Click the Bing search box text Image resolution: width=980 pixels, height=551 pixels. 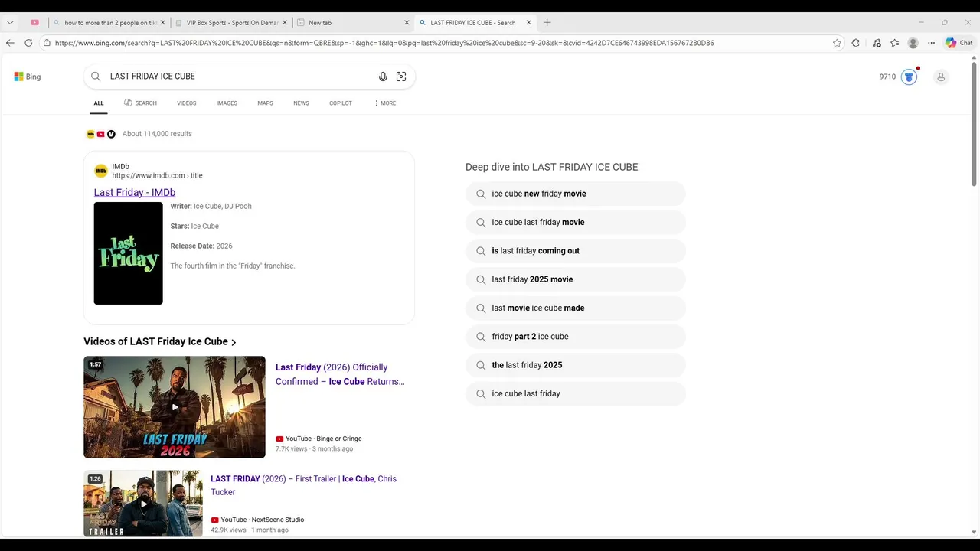pyautogui.click(x=152, y=77)
